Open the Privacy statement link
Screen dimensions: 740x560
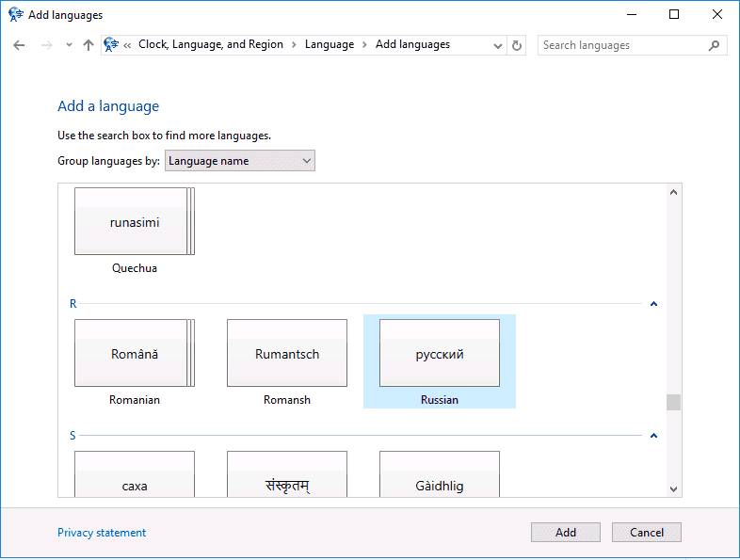click(x=102, y=533)
